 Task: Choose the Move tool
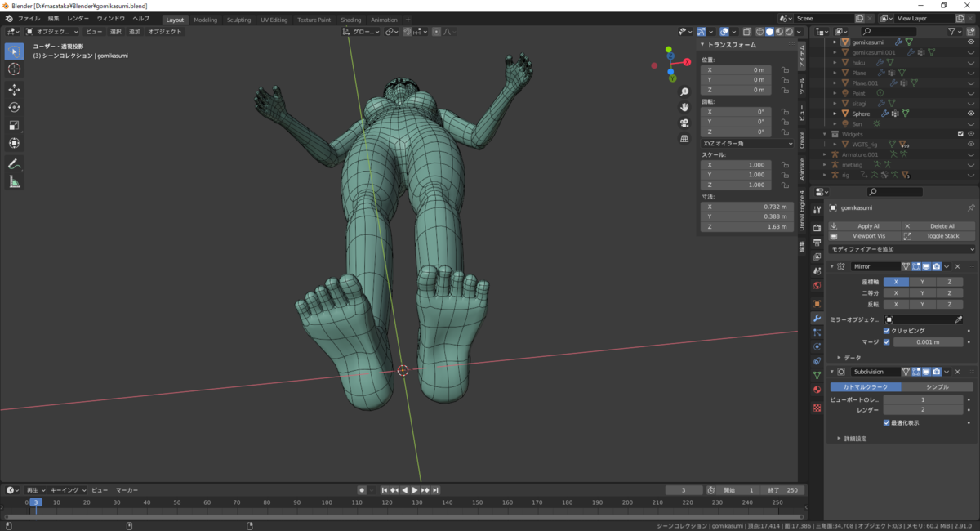point(14,89)
